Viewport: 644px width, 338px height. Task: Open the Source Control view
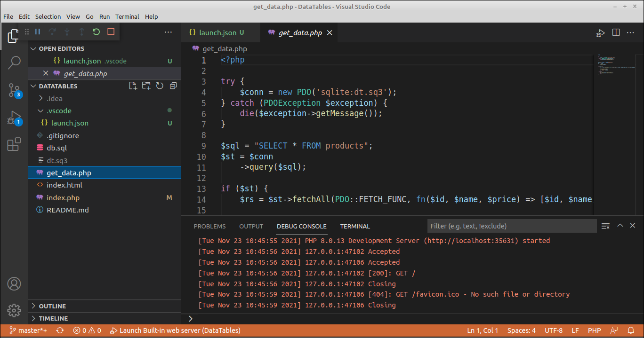14,90
